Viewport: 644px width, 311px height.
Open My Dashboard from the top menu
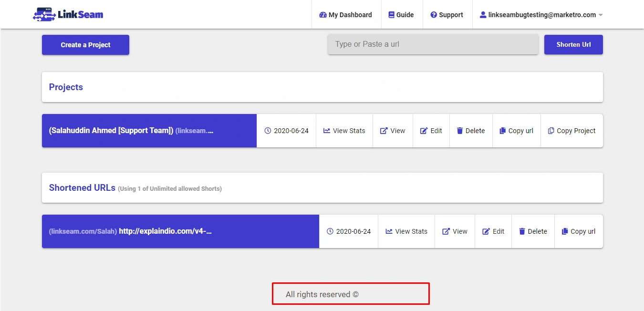(x=346, y=14)
